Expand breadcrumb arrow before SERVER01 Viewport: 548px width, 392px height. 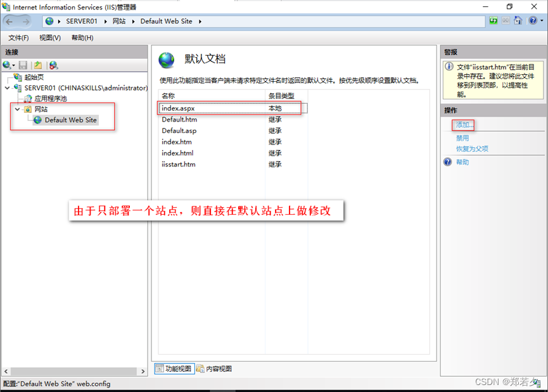pos(59,22)
